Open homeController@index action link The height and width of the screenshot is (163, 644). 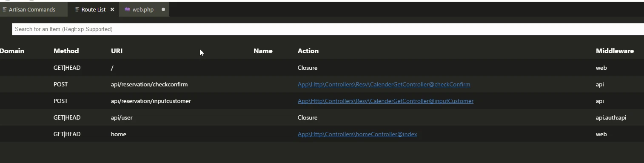[357, 134]
